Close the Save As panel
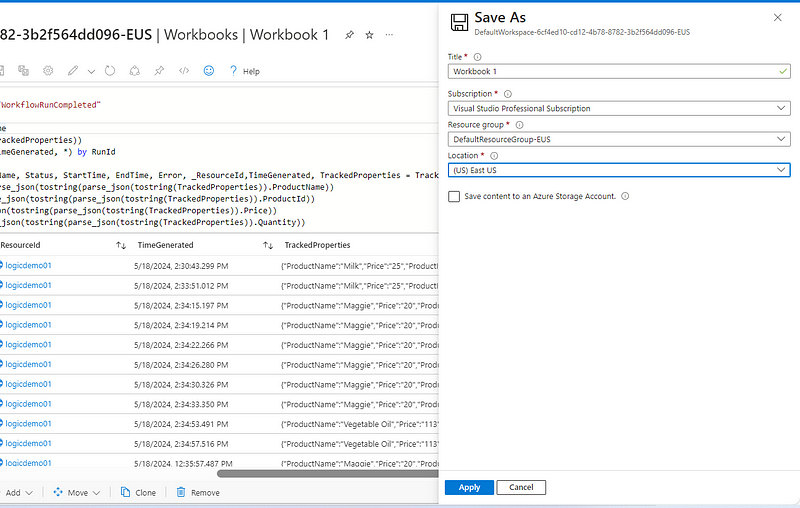 pos(778,18)
